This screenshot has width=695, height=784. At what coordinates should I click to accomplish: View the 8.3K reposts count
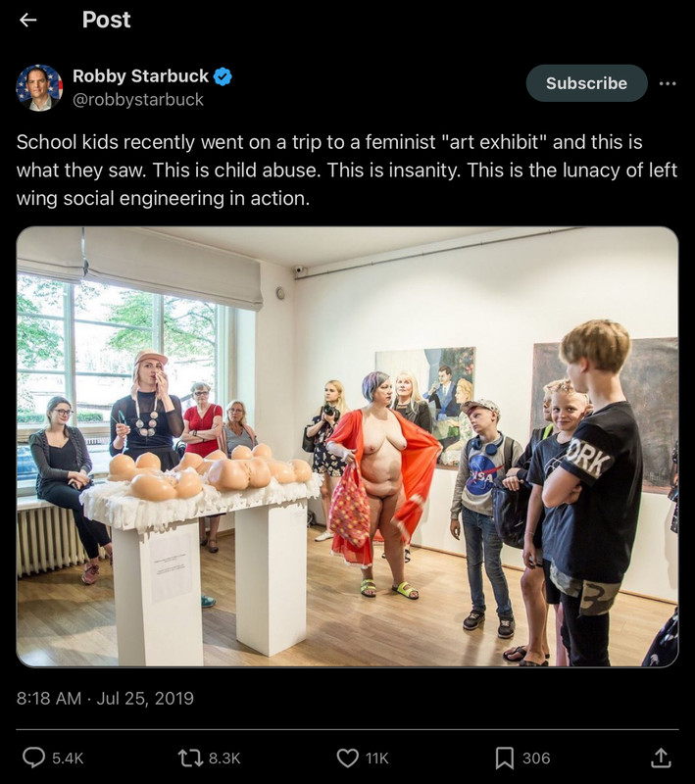click(224, 758)
